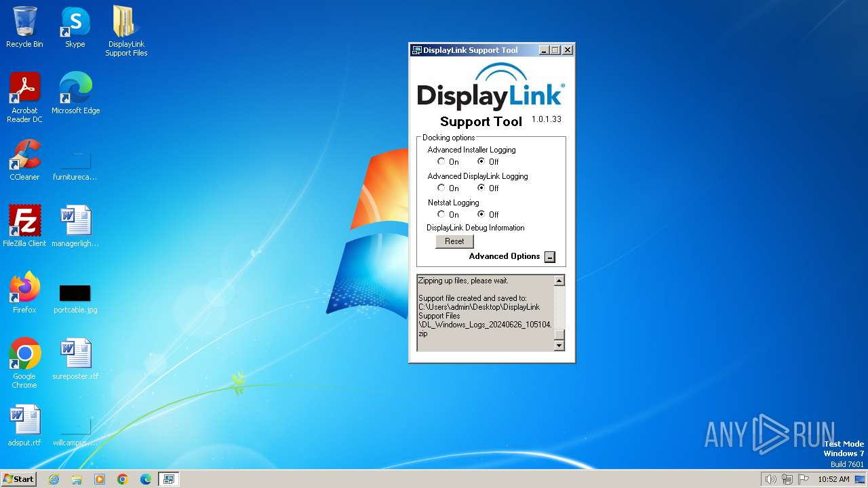868x488 pixels.
Task: Turn Advanced DisplayLink Logging On
Action: 441,188
